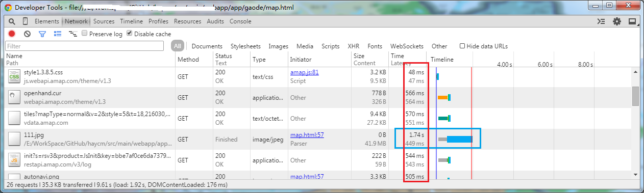
Task: Open the Resources panel
Action: pyautogui.click(x=187, y=21)
